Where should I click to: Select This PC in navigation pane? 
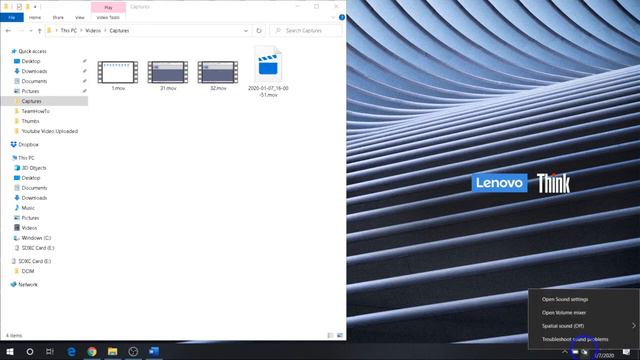(x=26, y=158)
